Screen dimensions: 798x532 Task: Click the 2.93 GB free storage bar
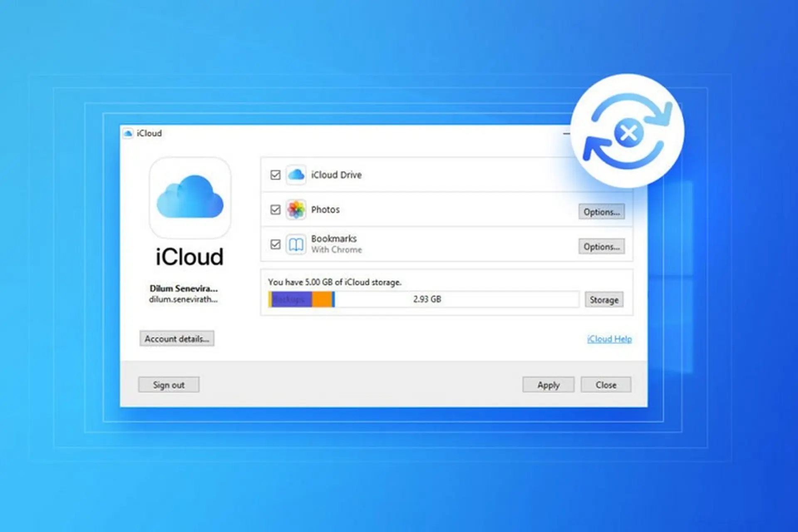[x=457, y=299]
